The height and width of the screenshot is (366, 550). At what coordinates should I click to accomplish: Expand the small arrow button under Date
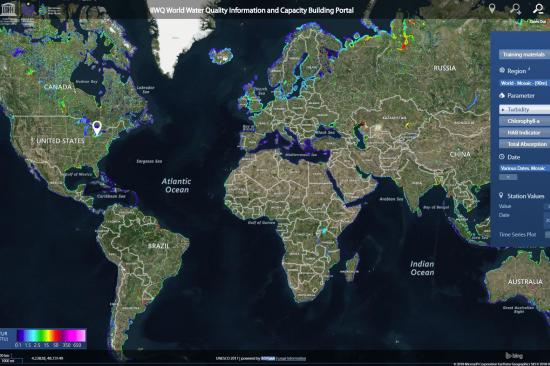[x=508, y=177]
